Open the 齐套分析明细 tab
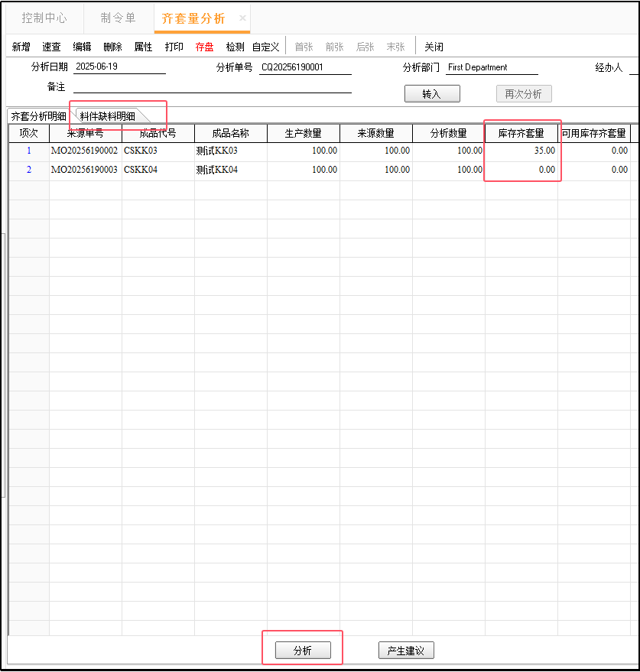 pos(38,116)
